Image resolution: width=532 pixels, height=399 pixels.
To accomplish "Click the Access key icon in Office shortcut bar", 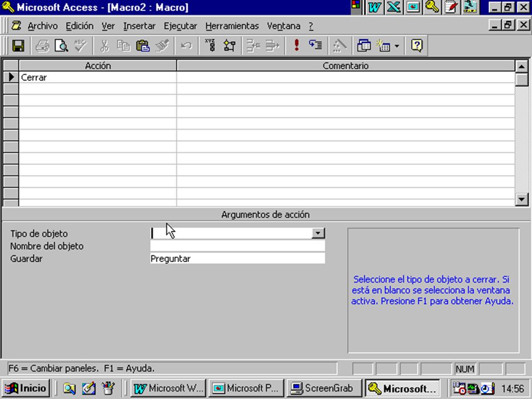I will pos(432,7).
